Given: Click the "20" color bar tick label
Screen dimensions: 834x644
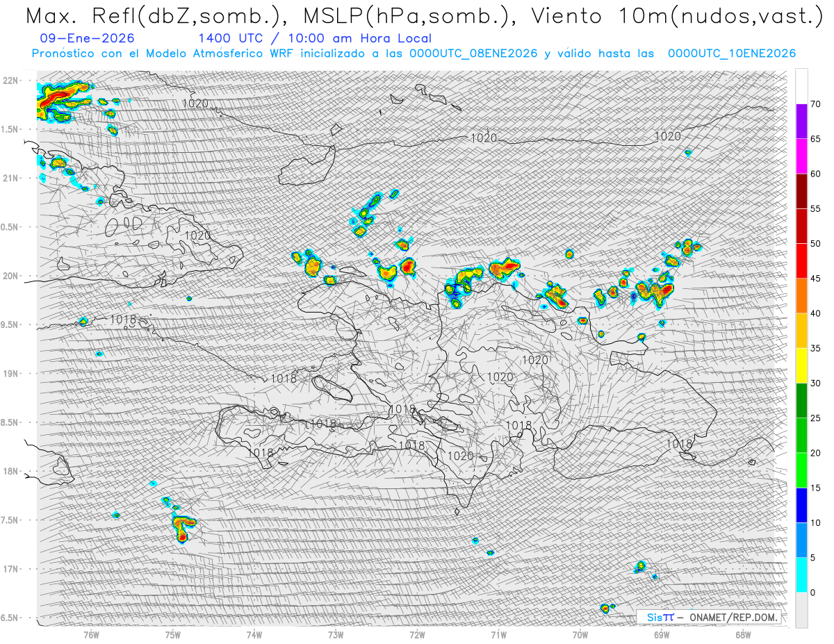Looking at the screenshot, I should pyautogui.click(x=815, y=453).
